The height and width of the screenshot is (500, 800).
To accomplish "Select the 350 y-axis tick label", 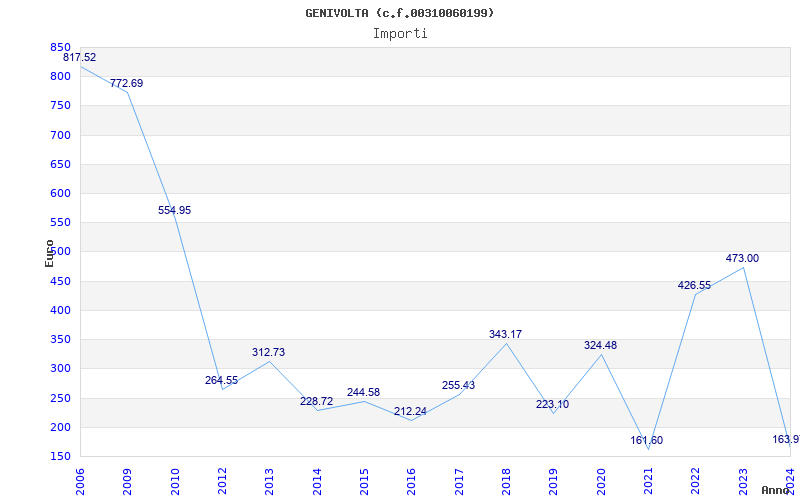I will pos(60,339).
